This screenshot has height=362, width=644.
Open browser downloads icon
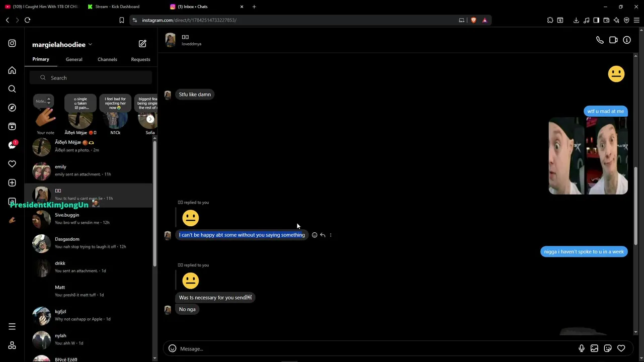coord(576,20)
